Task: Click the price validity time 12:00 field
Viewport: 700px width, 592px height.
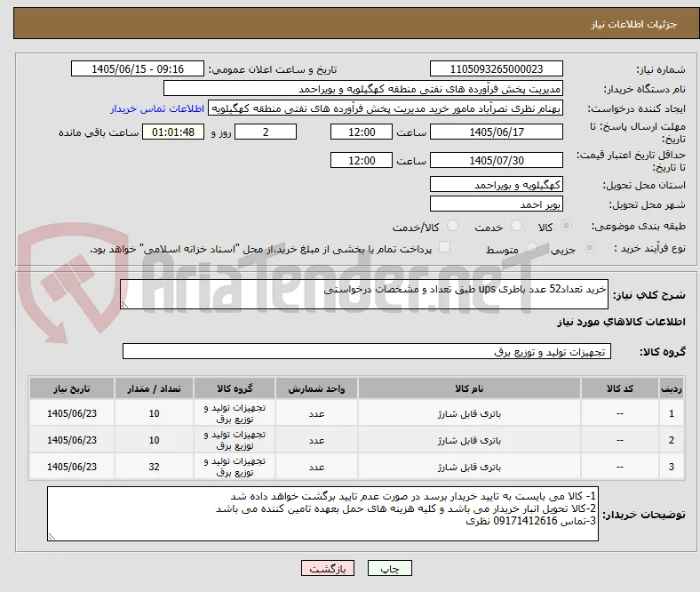Action: tap(362, 160)
